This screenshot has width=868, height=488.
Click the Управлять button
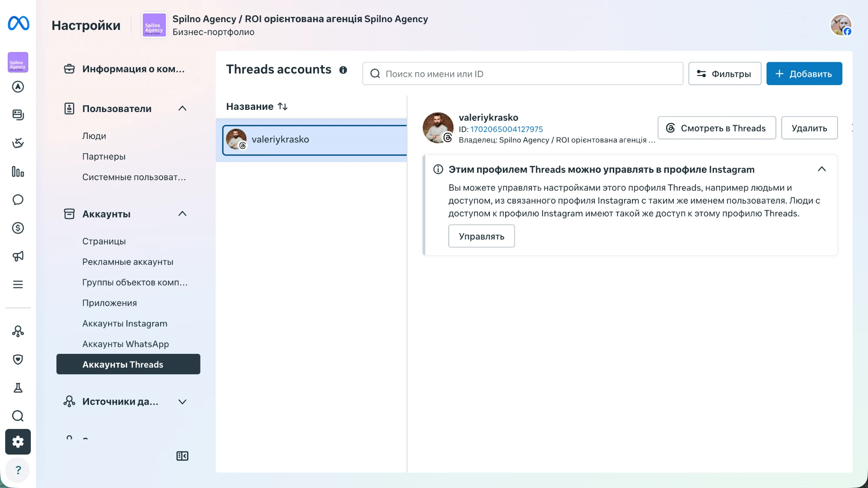(x=481, y=236)
